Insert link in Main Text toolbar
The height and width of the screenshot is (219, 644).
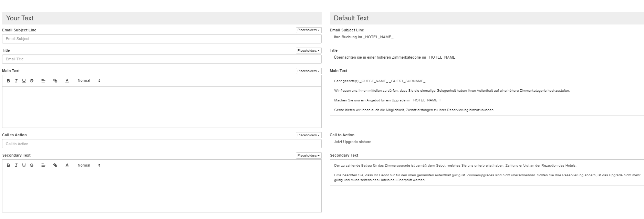click(55, 81)
